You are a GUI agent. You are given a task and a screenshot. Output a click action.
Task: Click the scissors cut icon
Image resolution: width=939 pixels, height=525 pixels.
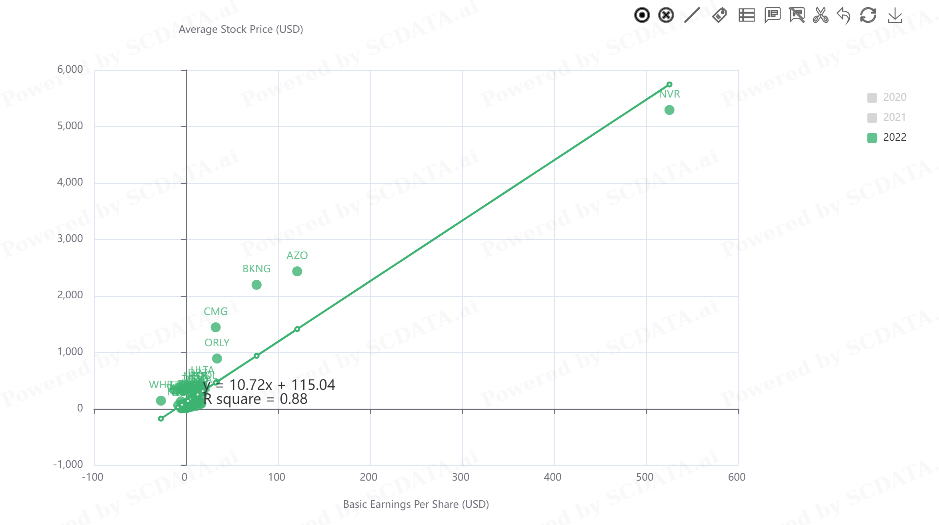coord(820,15)
